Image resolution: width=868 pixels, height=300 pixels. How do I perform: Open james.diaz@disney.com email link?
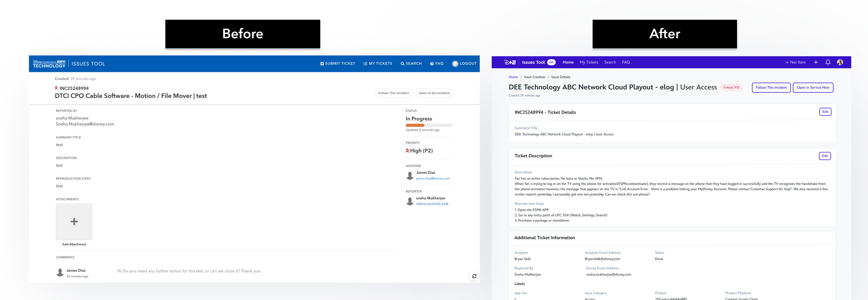click(433, 178)
